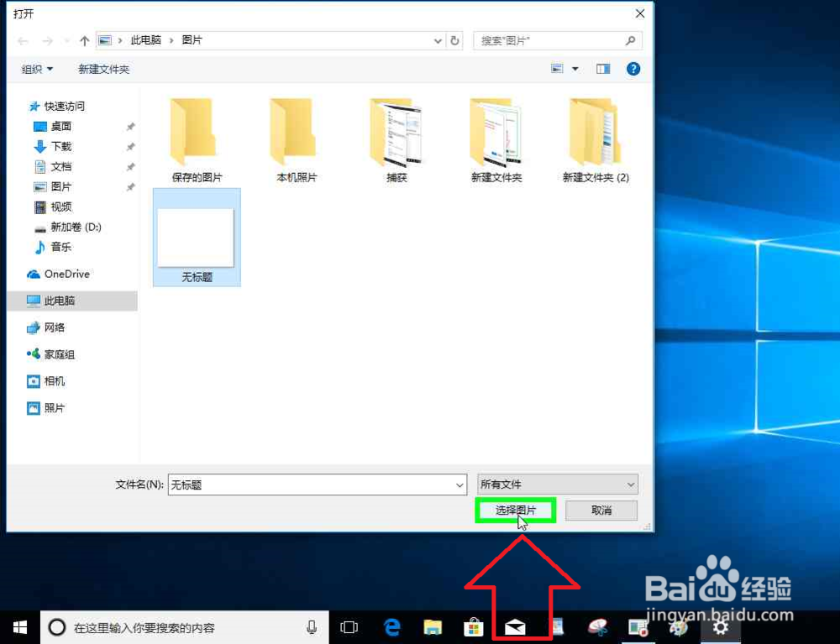Close the 打开 dialog window

pyautogui.click(x=639, y=13)
